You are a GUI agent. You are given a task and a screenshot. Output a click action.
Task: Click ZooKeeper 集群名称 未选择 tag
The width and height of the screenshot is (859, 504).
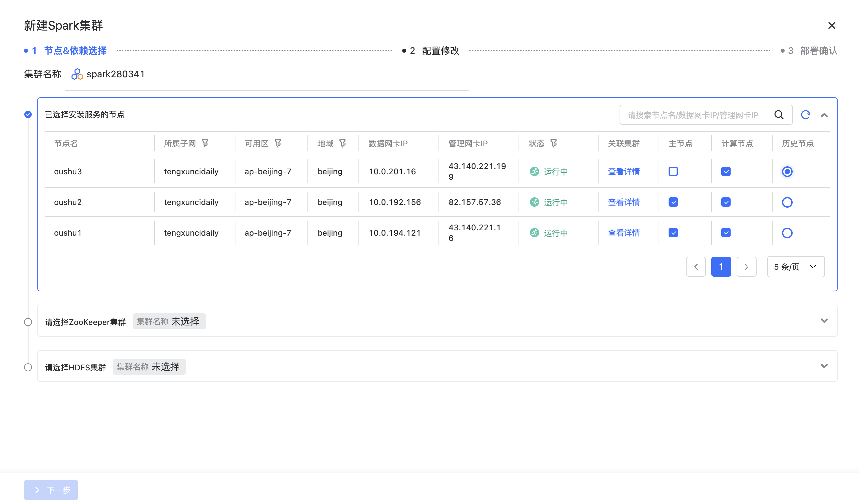pos(169,321)
